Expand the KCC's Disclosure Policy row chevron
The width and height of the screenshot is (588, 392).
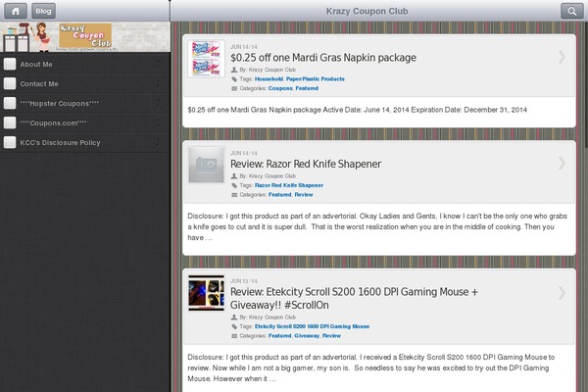coord(158,142)
